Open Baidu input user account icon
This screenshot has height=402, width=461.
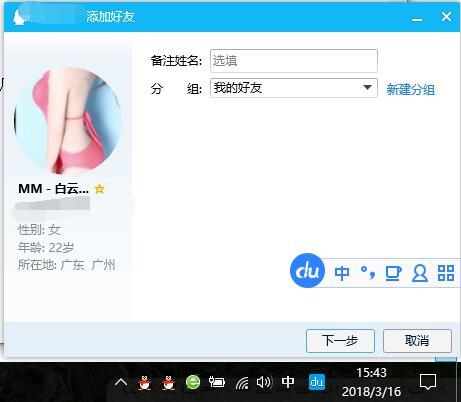point(420,273)
